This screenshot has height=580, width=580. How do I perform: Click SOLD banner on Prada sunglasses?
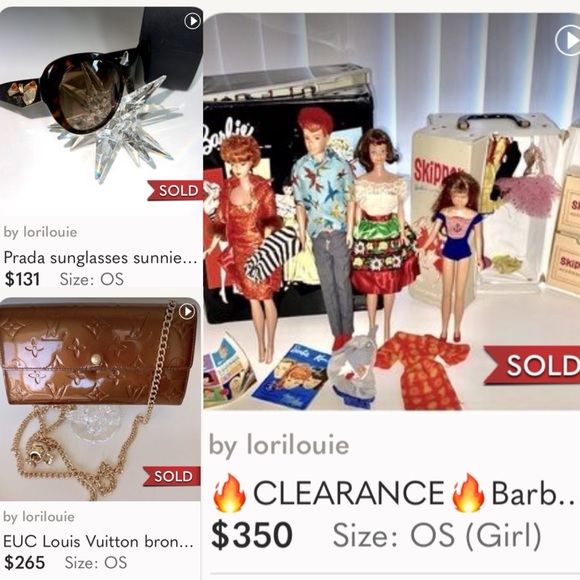click(x=175, y=190)
